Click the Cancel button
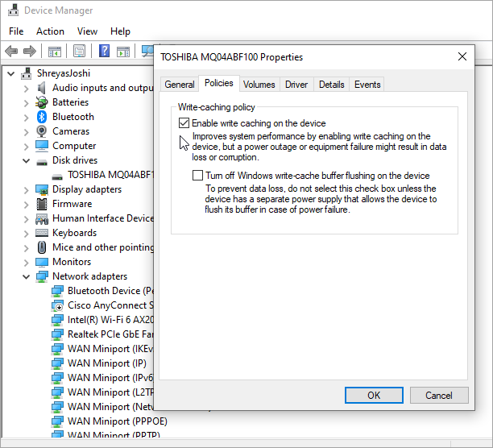This screenshot has width=493, height=448. tap(439, 395)
